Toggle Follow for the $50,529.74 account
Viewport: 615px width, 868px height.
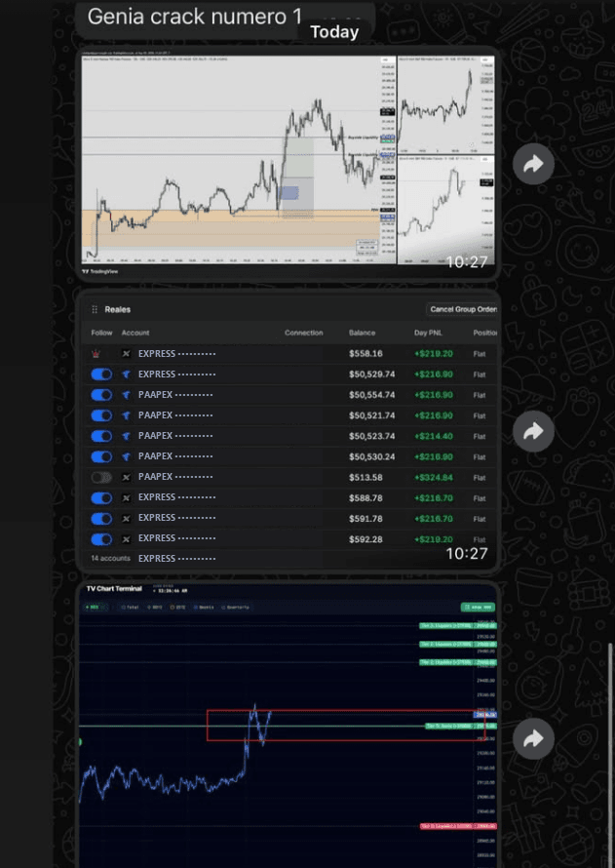[101, 375]
